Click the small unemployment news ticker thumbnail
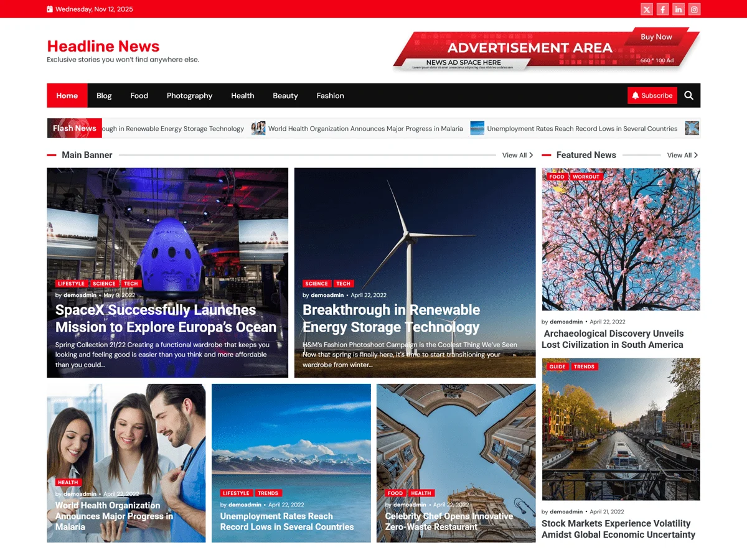 [x=477, y=128]
